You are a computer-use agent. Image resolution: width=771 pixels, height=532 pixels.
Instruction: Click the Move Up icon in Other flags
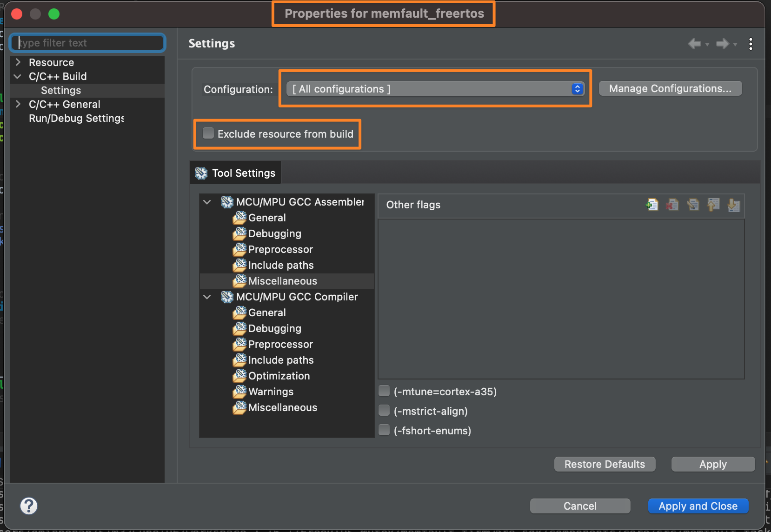(x=713, y=205)
